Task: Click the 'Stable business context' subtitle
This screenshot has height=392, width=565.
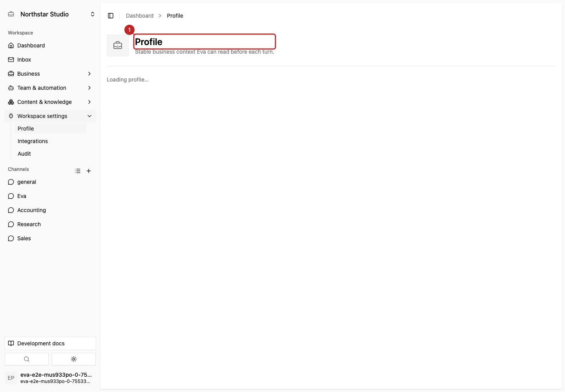Action: 204,52
